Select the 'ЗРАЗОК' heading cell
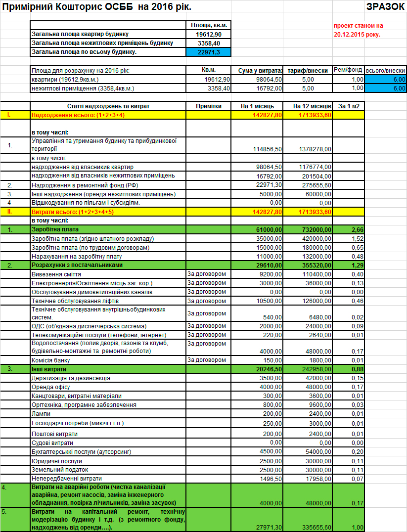Screen dimensions: 407x532 (x=385, y=6)
